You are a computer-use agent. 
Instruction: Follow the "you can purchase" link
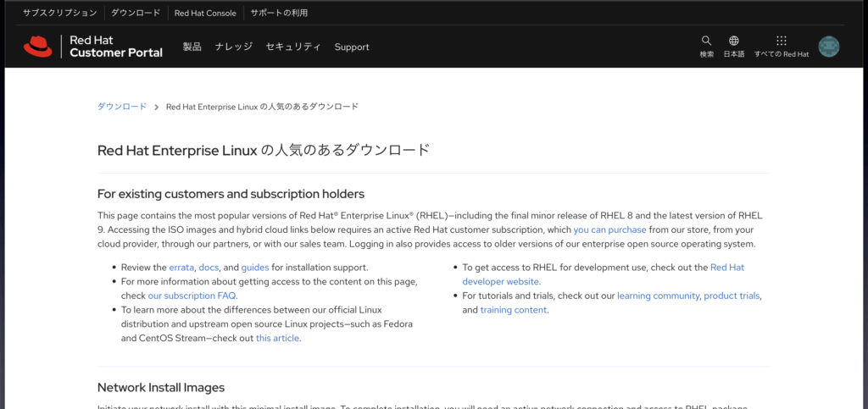click(x=609, y=229)
